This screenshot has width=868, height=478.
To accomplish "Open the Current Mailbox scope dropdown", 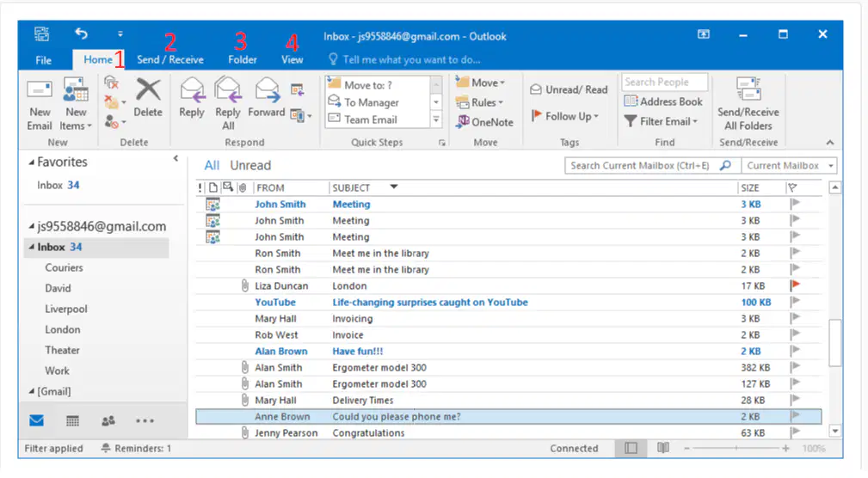I will click(x=789, y=165).
